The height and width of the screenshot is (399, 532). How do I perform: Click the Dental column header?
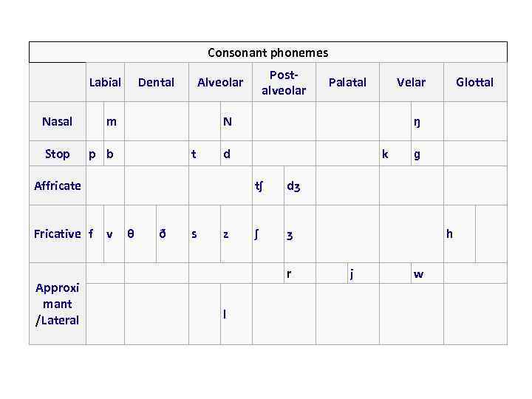point(156,82)
